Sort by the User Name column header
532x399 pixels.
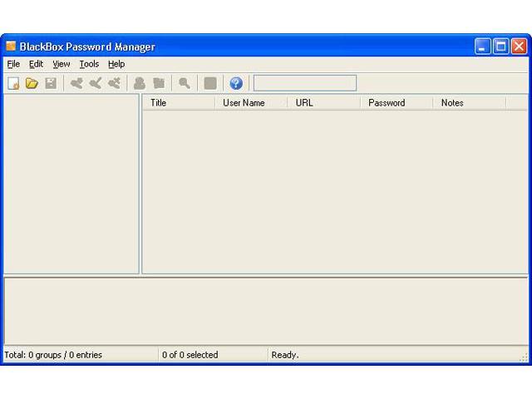click(x=251, y=103)
